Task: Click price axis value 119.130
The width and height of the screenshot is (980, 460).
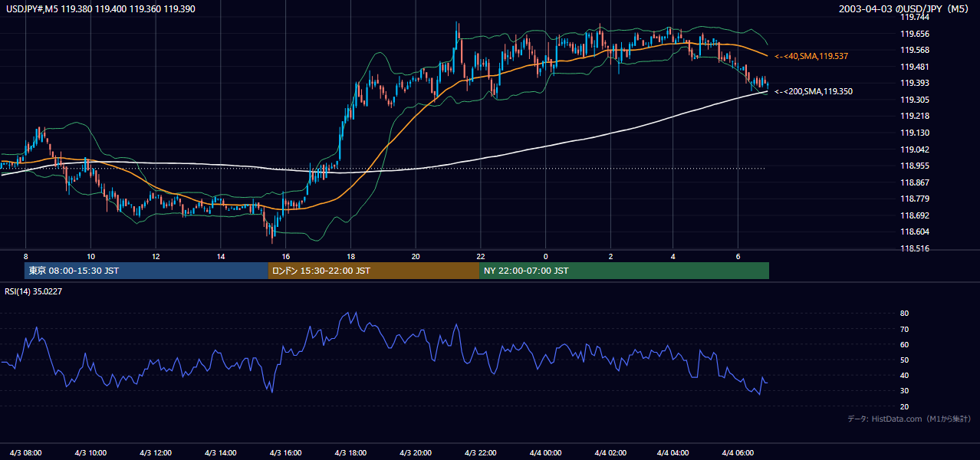Action: [x=913, y=133]
